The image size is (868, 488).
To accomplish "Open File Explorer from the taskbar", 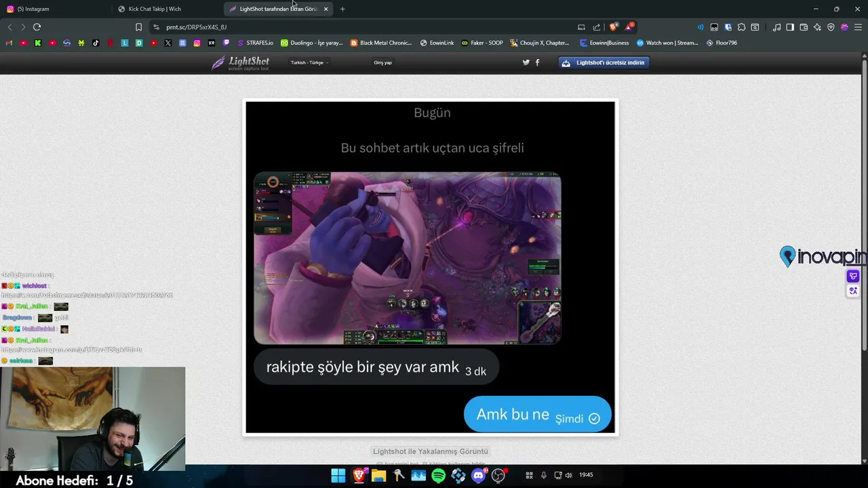I will point(378,476).
